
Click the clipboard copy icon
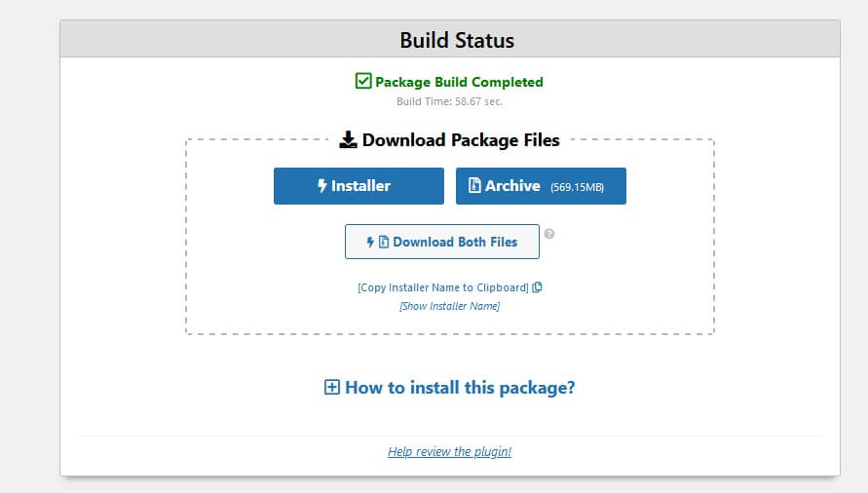coord(537,287)
